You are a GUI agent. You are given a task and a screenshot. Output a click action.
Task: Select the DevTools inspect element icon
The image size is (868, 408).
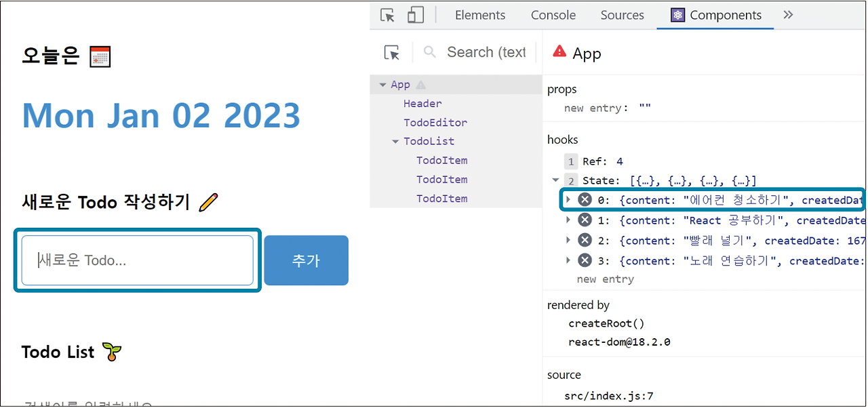pyautogui.click(x=387, y=15)
